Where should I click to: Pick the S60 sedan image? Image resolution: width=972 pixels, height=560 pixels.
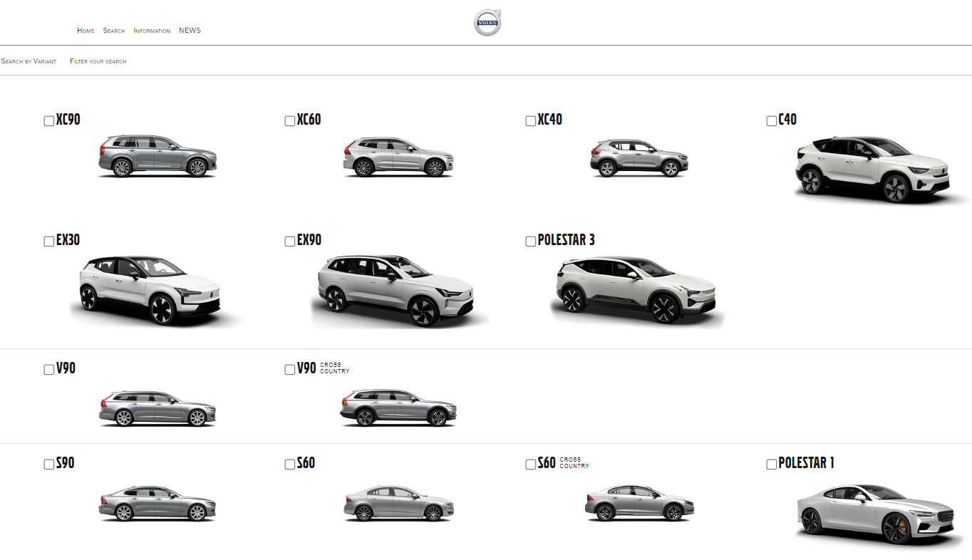[398, 504]
